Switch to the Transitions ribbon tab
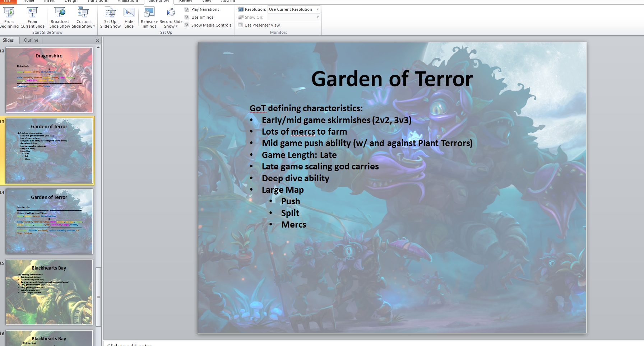Screen dimensions: 644x346 [x=97, y=1]
